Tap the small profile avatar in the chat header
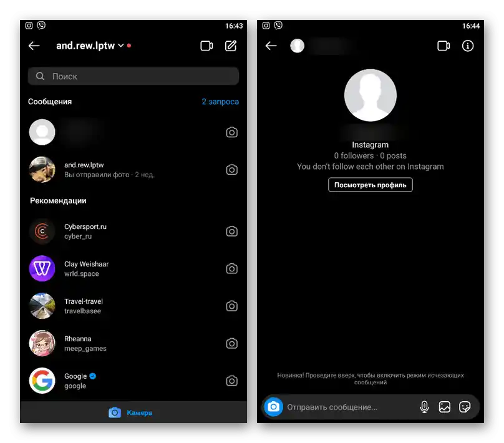The image size is (504, 443). (298, 46)
